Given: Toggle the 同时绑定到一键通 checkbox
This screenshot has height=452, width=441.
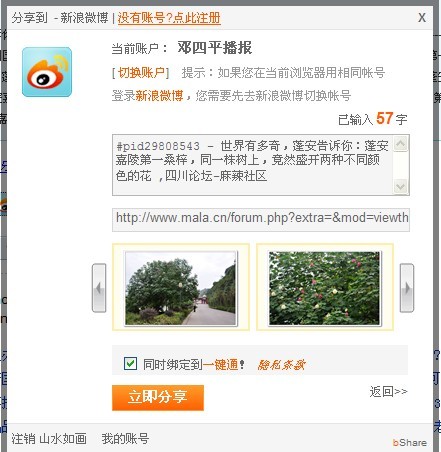Looking at the screenshot, I should coord(130,363).
